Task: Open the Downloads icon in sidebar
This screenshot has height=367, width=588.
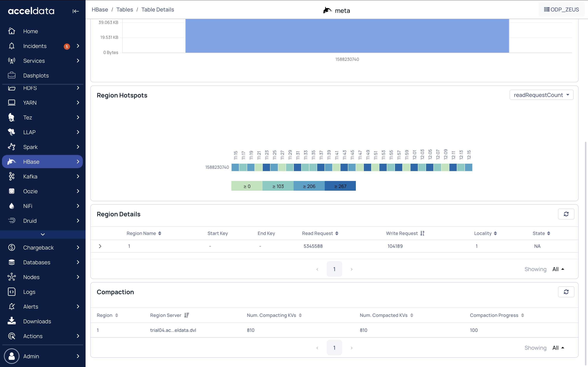Action: tap(12, 321)
